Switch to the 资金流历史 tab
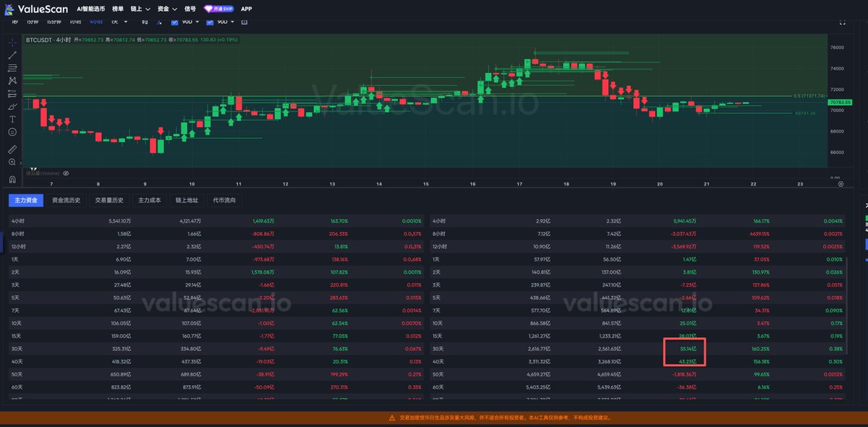The image size is (868, 427). [x=67, y=200]
